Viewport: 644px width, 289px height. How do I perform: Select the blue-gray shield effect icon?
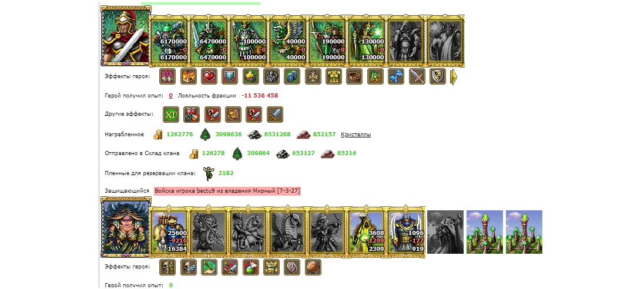pyautogui.click(x=230, y=76)
